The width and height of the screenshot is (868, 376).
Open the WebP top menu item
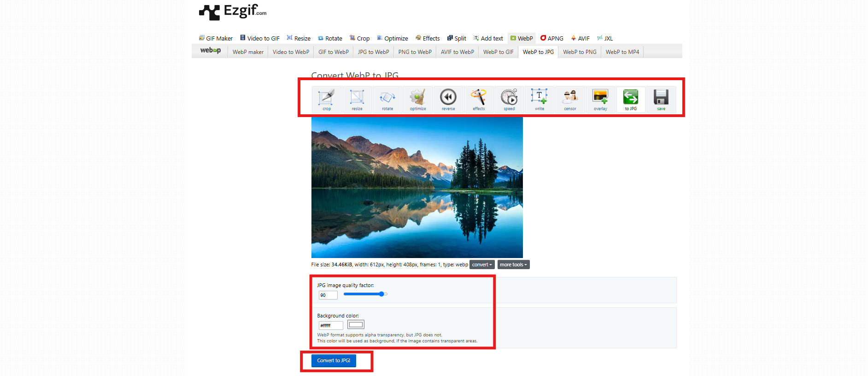click(522, 38)
